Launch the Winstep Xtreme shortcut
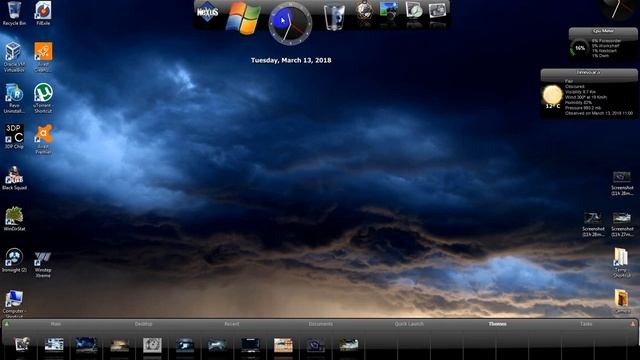The height and width of the screenshot is (360, 640). tap(43, 264)
